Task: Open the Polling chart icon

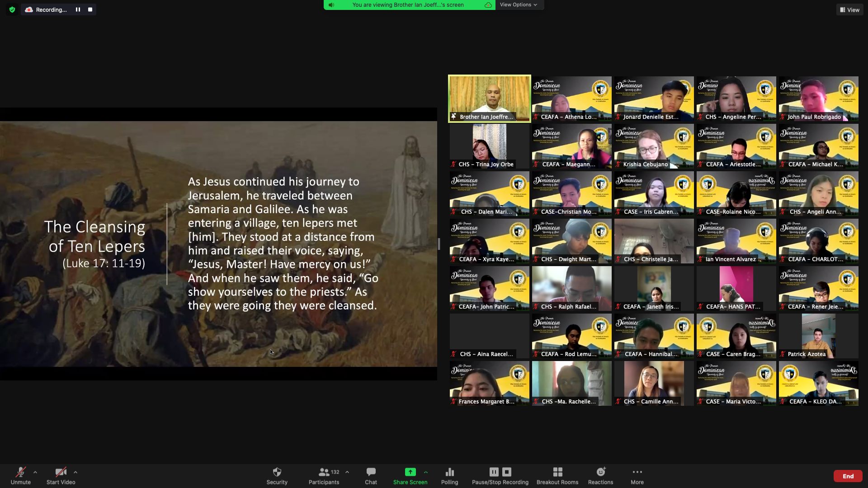Action: (x=449, y=472)
